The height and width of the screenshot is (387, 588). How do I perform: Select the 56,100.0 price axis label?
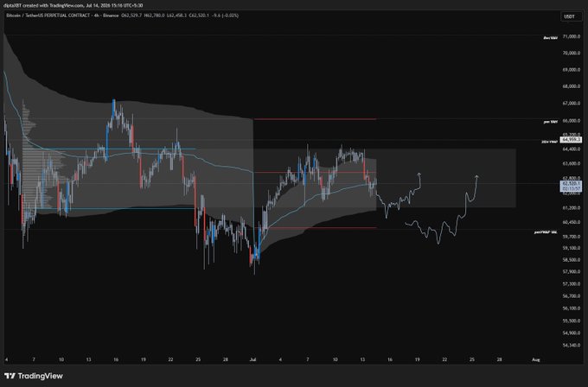tap(571, 308)
